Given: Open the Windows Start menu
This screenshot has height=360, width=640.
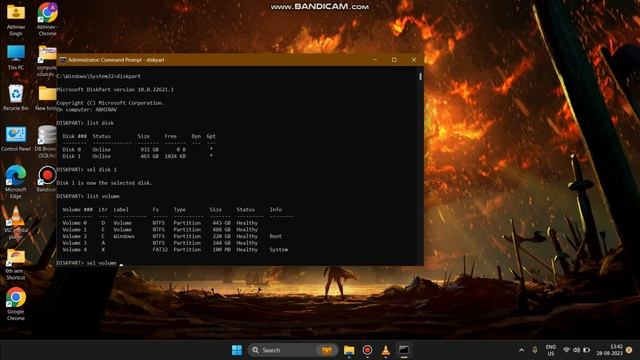Looking at the screenshot, I should click(237, 350).
